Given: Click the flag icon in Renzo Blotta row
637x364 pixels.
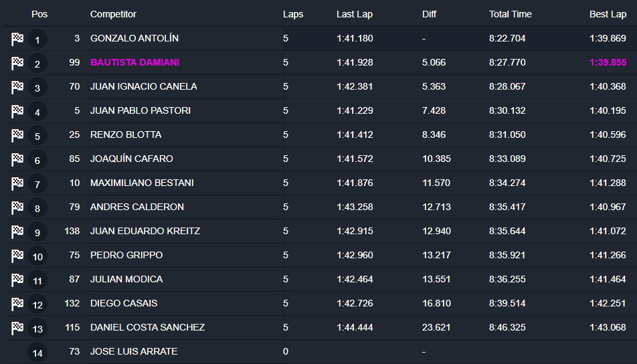Looking at the screenshot, I should pyautogui.click(x=17, y=136).
